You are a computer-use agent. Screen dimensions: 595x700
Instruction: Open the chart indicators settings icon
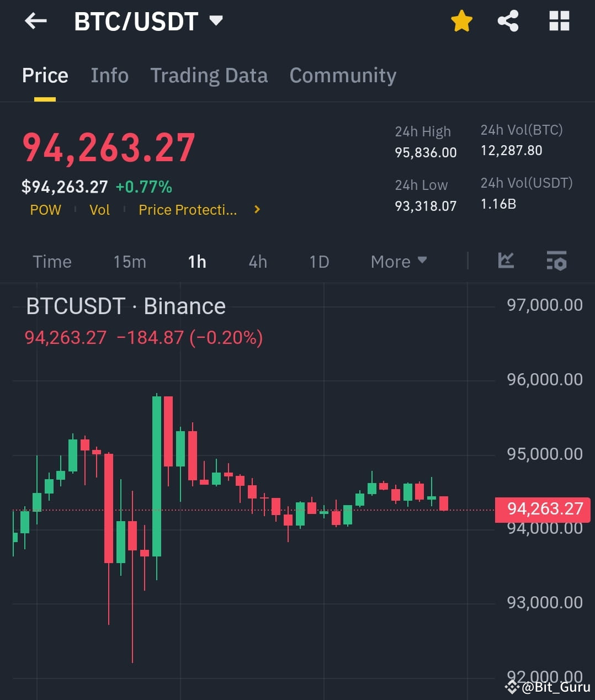pos(556,261)
